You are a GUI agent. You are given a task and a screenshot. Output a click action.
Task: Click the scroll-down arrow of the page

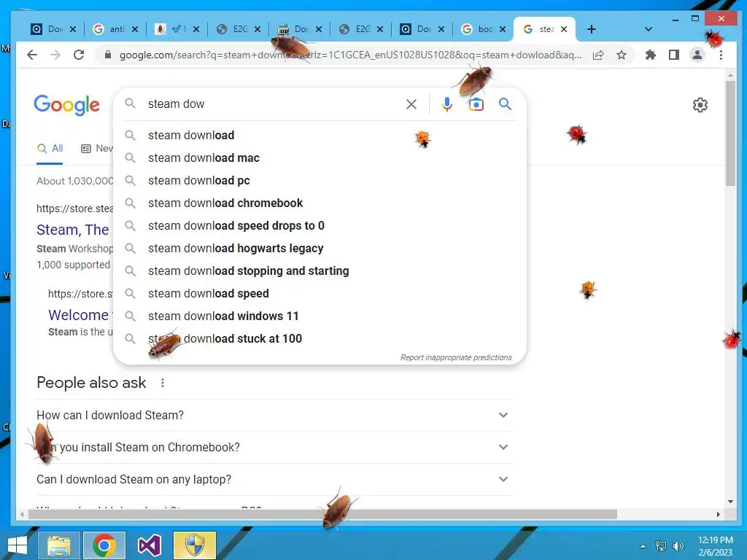(x=730, y=502)
